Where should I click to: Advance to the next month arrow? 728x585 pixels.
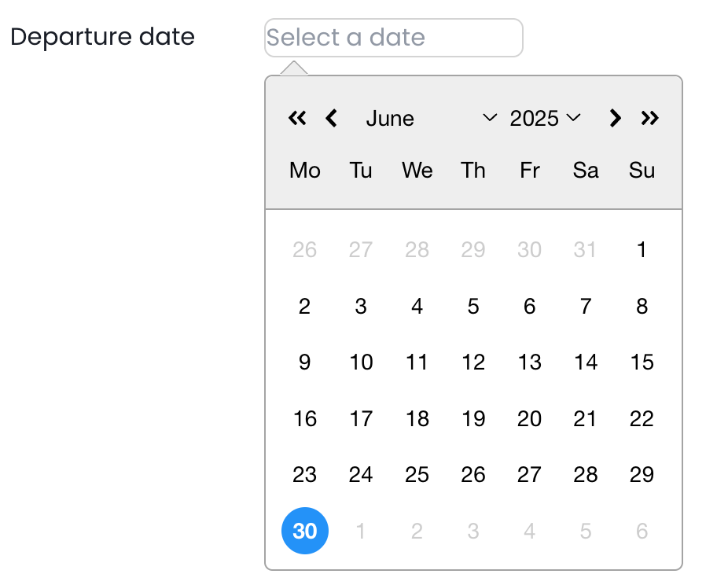(615, 119)
